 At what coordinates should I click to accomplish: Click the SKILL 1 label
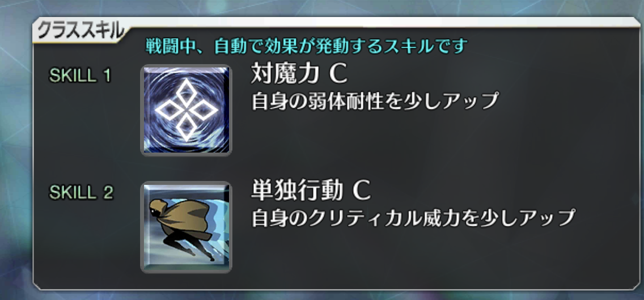point(80,75)
